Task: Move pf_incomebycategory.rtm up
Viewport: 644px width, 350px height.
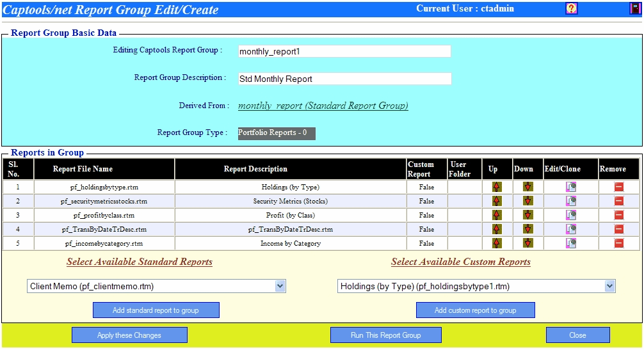Action: 497,243
